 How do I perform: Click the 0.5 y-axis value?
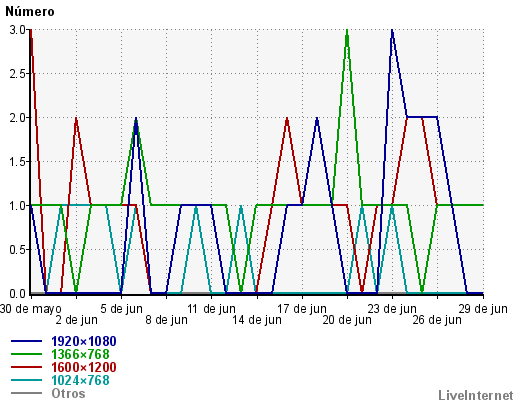[17, 250]
